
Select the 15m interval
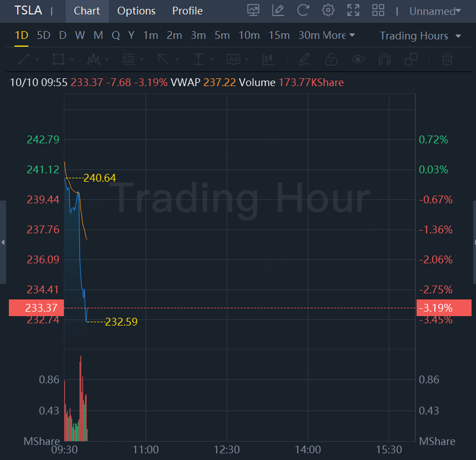tap(279, 35)
